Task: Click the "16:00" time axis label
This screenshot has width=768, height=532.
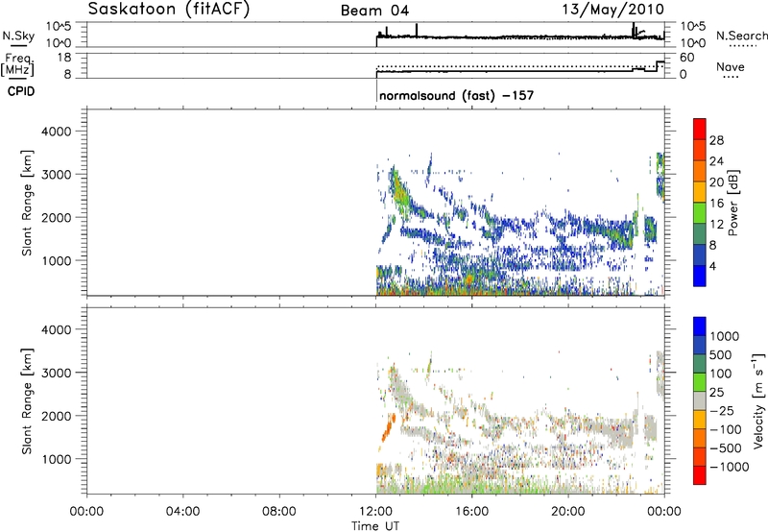Action: (471, 512)
